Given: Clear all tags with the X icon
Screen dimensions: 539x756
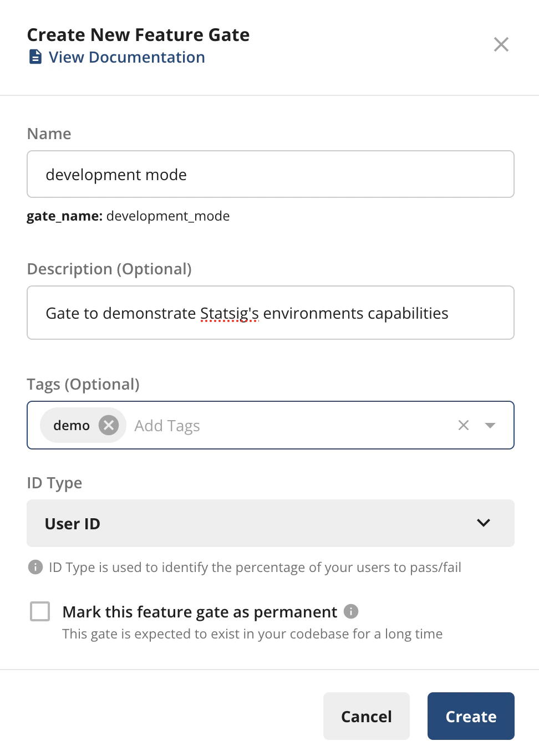Looking at the screenshot, I should (x=464, y=425).
